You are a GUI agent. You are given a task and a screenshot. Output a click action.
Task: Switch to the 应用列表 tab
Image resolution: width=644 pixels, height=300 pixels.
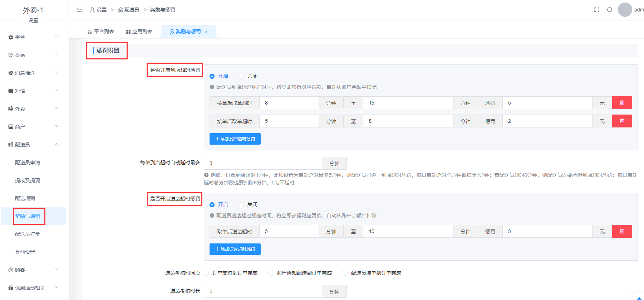[139, 32]
